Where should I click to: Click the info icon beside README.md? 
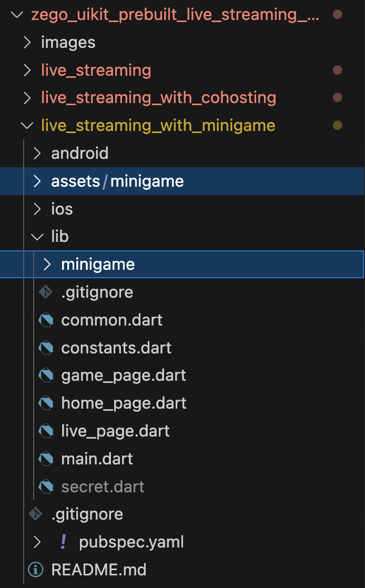36,570
